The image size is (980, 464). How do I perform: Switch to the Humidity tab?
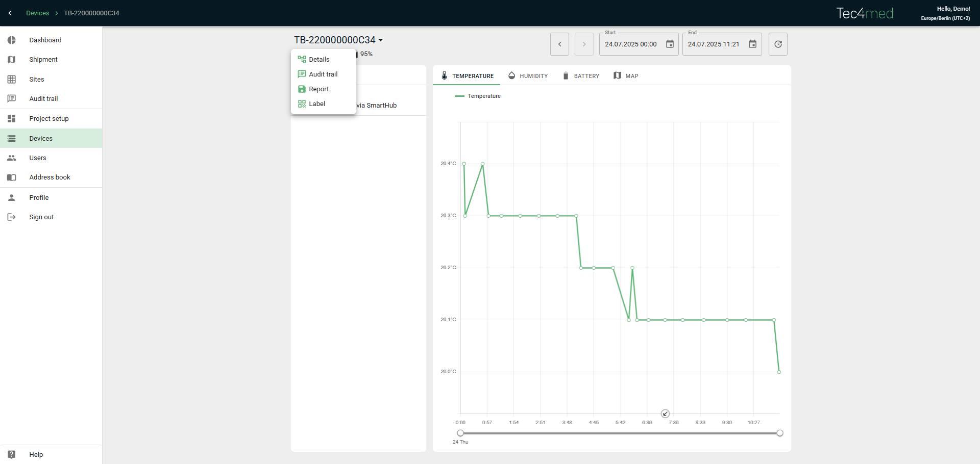coord(528,76)
